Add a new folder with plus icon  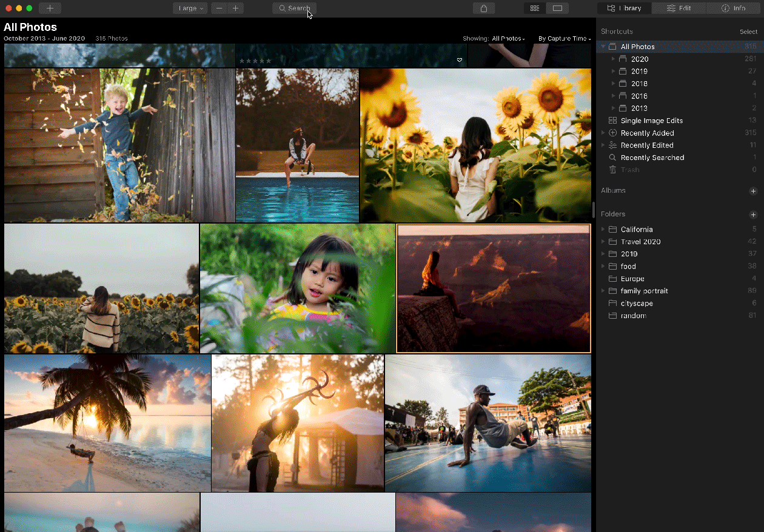click(753, 214)
